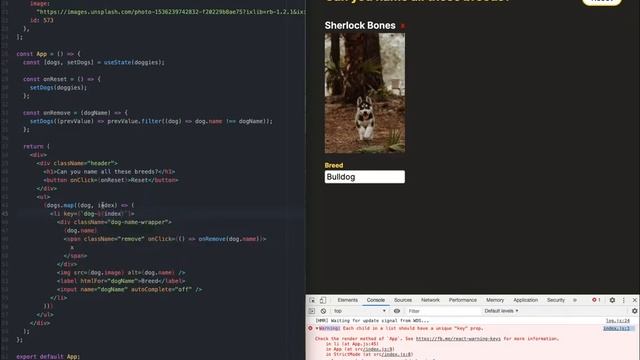Click the 'const App' declaration line

(x=48, y=54)
